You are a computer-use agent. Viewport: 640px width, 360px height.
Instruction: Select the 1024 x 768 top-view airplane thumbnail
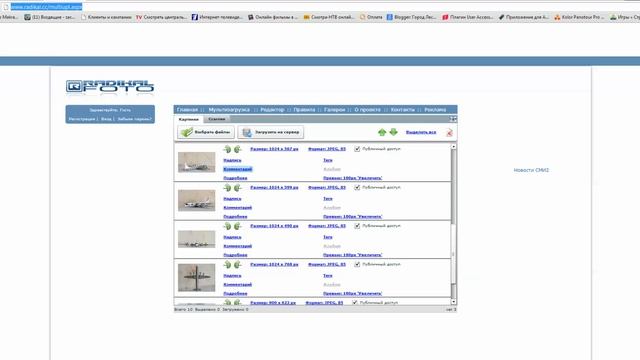pyautogui.click(x=196, y=278)
